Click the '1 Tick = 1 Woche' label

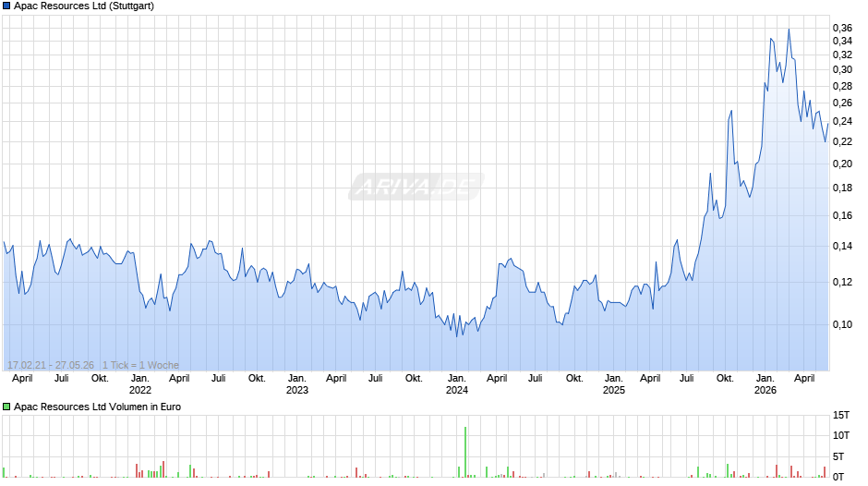pos(140,365)
